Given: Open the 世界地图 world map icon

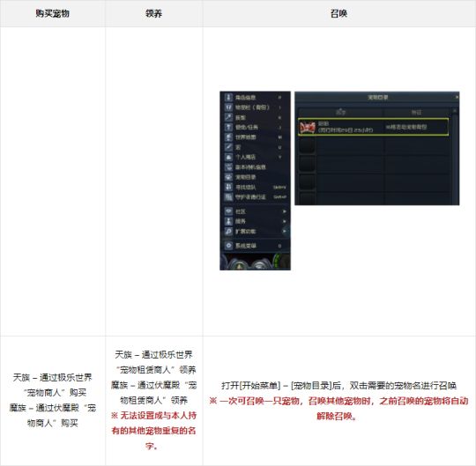Looking at the screenshot, I should click(228, 137).
